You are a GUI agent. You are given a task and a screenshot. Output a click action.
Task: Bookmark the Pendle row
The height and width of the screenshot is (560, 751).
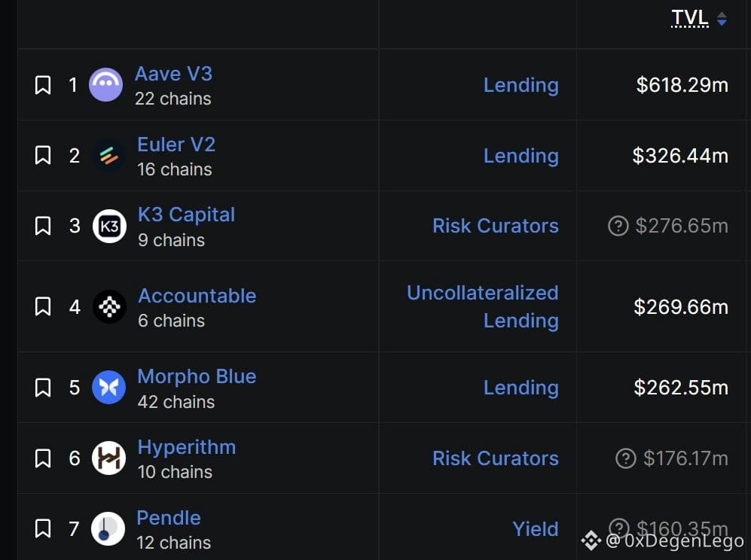tap(43, 529)
